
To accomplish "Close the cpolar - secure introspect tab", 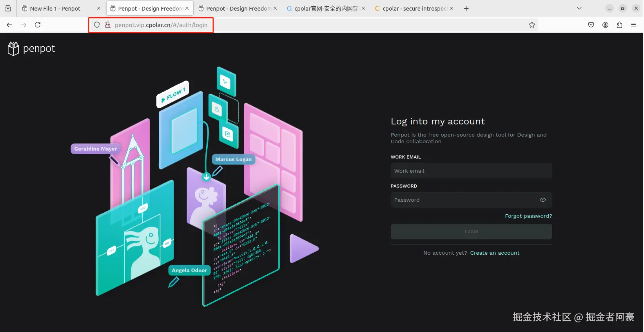I will click(452, 8).
